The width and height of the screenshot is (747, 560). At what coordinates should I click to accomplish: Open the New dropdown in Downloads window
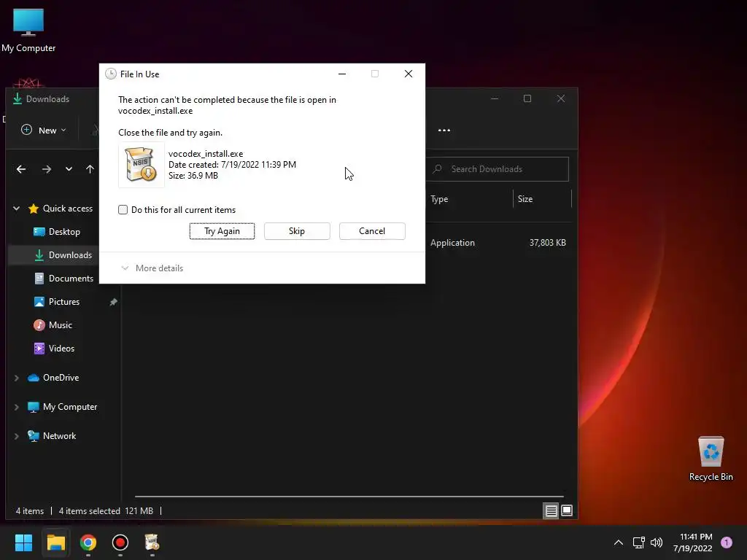pyautogui.click(x=43, y=130)
